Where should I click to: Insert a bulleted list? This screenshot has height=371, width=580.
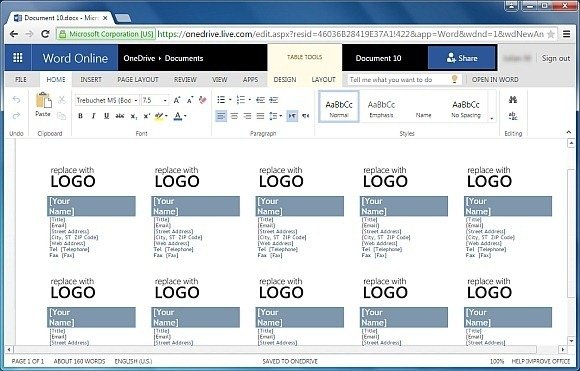pos(221,100)
